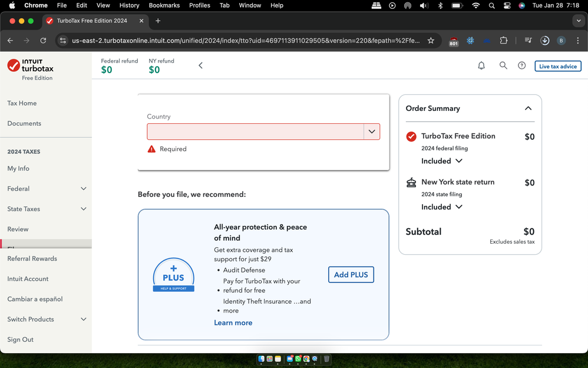Collapse the refund header with the left chevron
Image resolution: width=588 pixels, height=368 pixels.
point(201,65)
